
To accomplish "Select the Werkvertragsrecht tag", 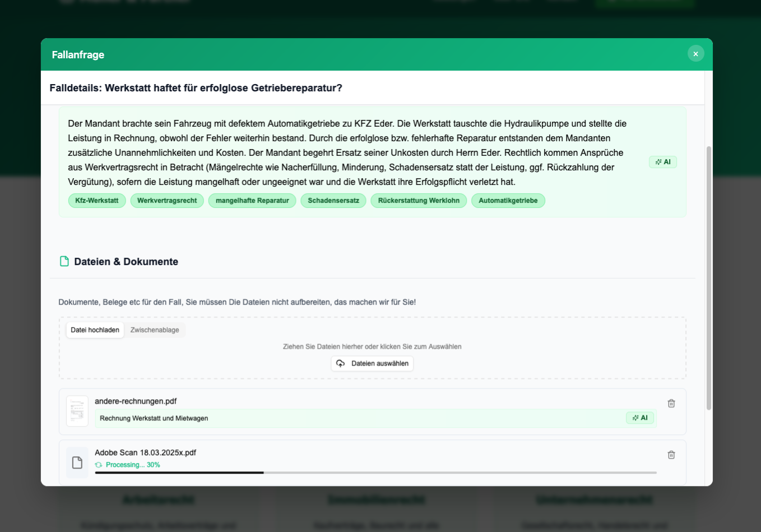I will point(166,200).
